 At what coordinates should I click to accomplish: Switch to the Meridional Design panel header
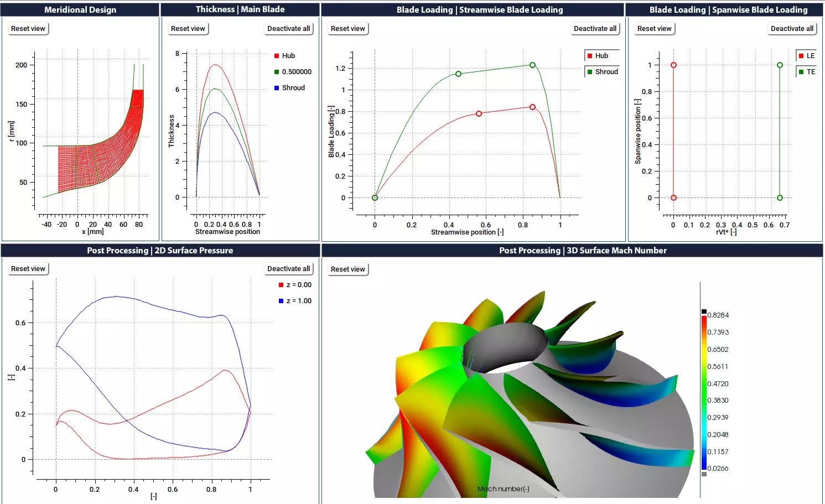tap(80, 9)
